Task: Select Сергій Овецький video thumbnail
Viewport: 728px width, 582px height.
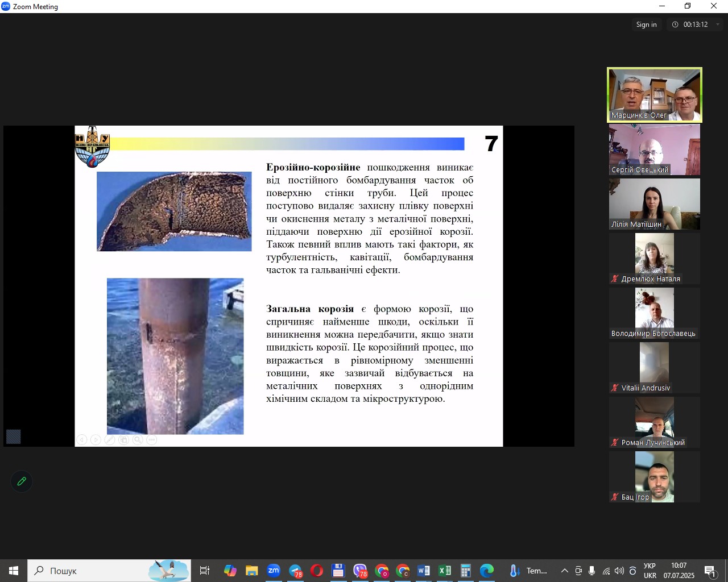Action: click(x=655, y=149)
